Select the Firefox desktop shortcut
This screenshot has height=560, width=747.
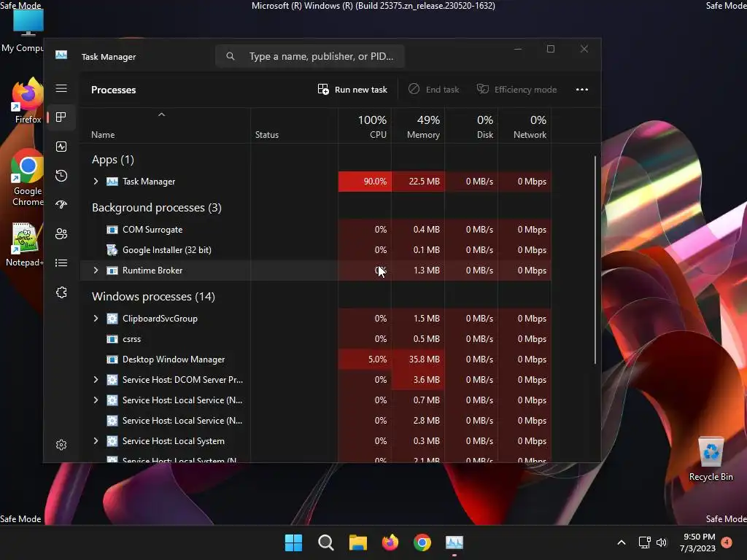point(28,101)
